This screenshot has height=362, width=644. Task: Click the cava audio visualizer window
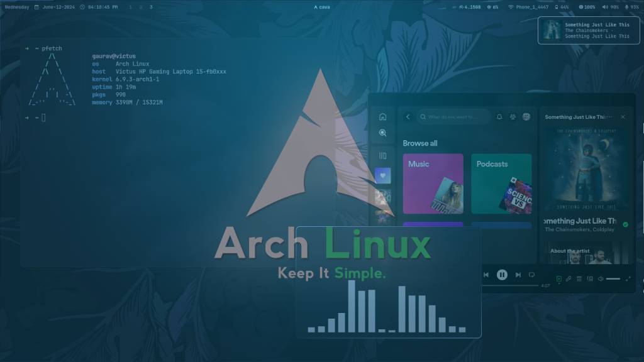[389, 282]
